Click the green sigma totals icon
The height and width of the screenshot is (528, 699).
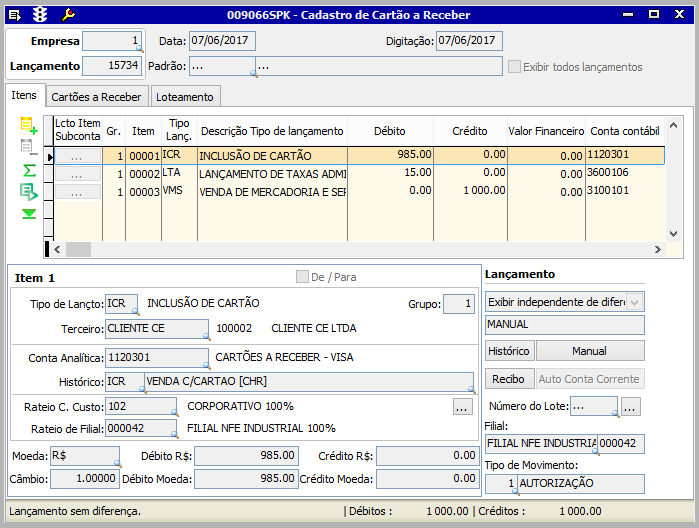click(29, 171)
